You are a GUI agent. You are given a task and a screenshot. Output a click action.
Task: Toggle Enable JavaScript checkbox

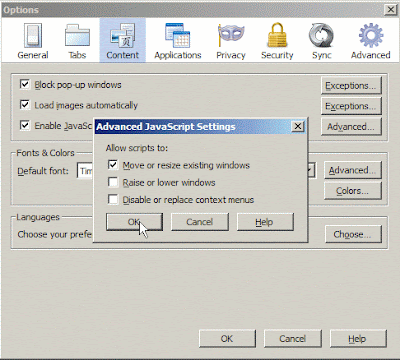pos(25,126)
